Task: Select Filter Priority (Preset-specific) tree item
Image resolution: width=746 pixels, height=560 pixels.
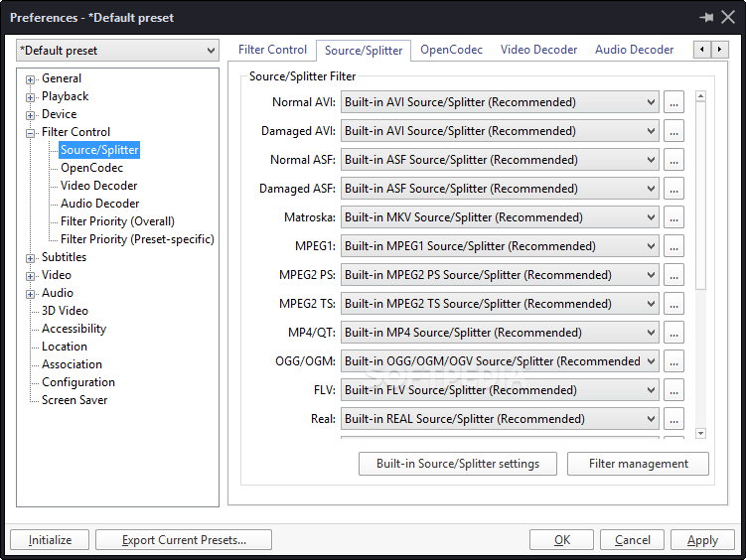Action: [137, 239]
